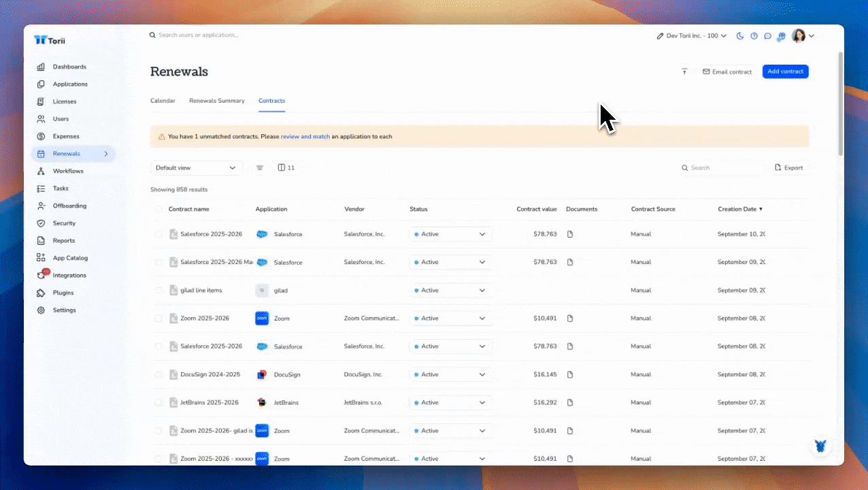Tick the checkbox for DocuSign 2024-2025
868x490 pixels.
coord(158,375)
